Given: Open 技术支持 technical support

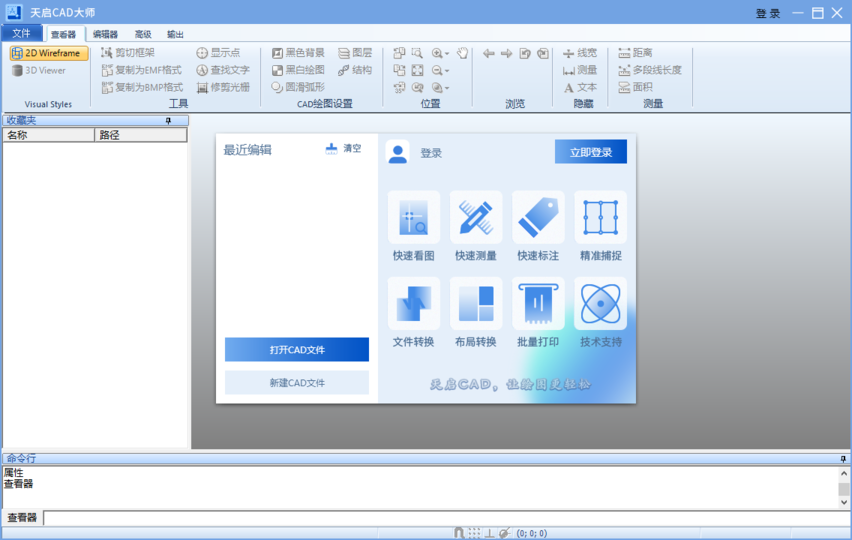Looking at the screenshot, I should [600, 312].
